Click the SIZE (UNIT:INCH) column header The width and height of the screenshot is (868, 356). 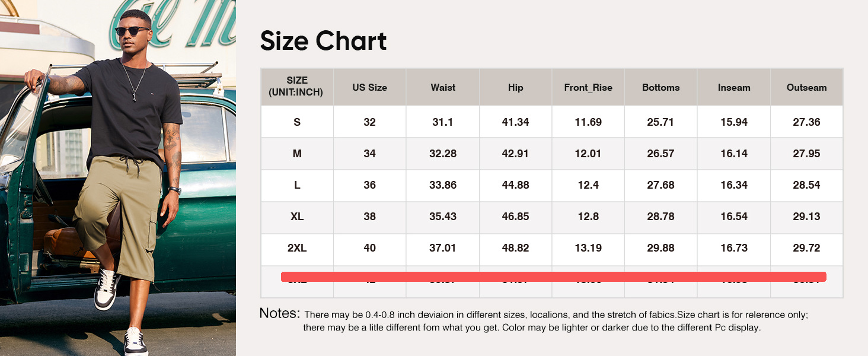(297, 87)
